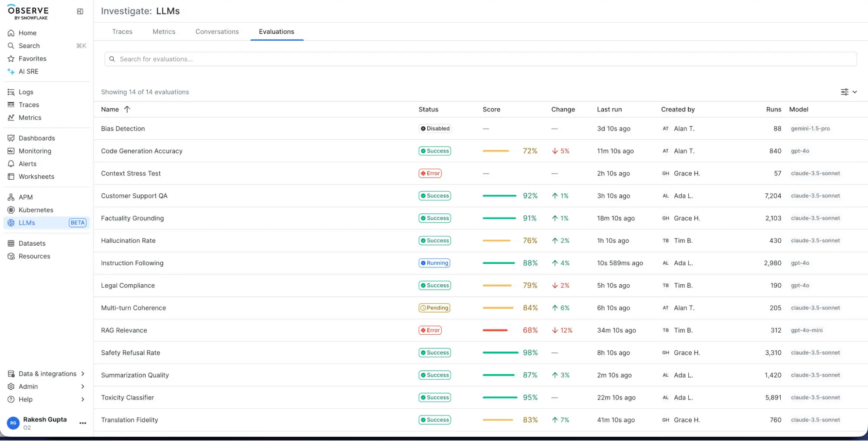Click Disabled status badge for Bias Detection
This screenshot has width=868, height=441.
click(x=435, y=128)
